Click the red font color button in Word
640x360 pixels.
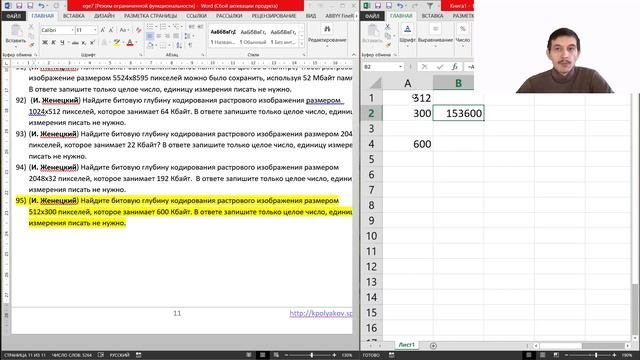point(130,42)
